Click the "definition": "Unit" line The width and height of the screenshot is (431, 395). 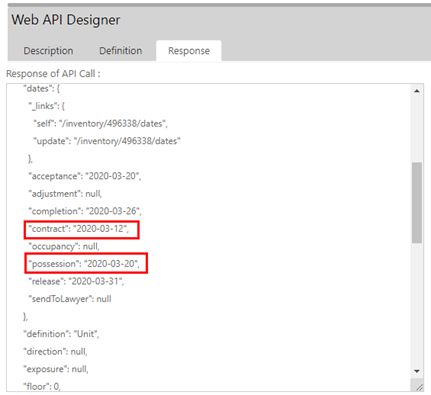coord(61,334)
